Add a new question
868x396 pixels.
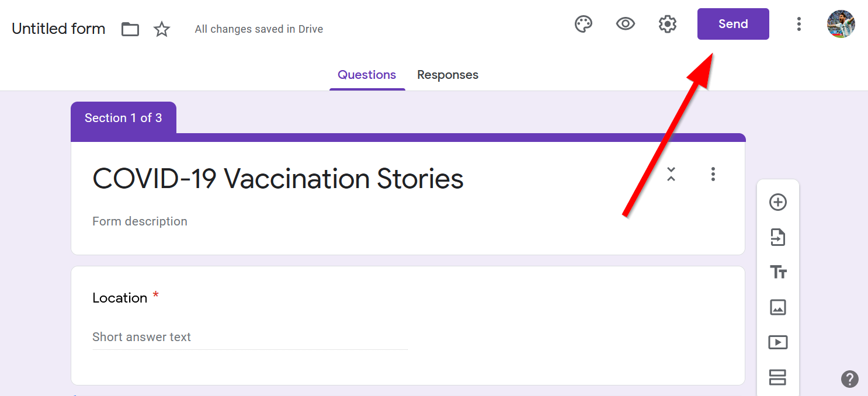click(x=777, y=202)
